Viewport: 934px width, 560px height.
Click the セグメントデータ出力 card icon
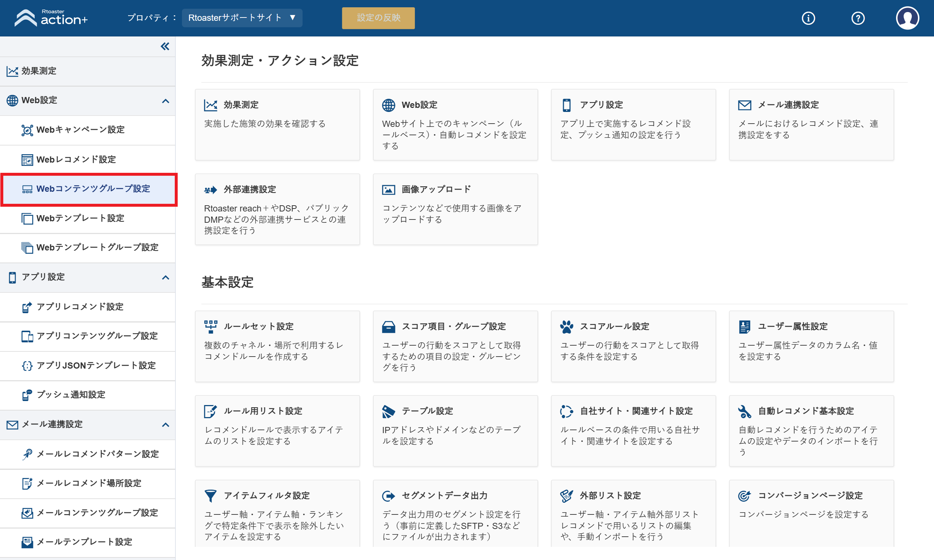tap(389, 496)
